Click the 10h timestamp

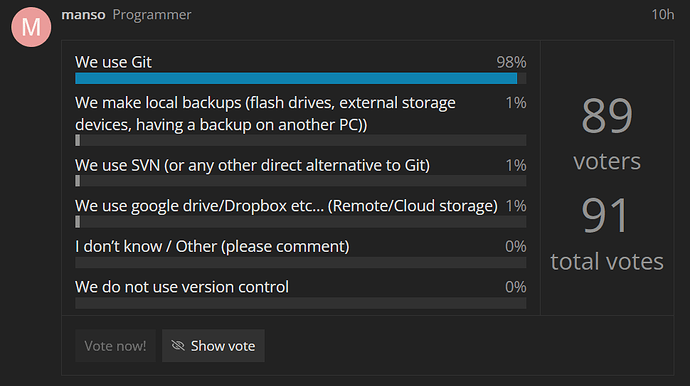663,15
